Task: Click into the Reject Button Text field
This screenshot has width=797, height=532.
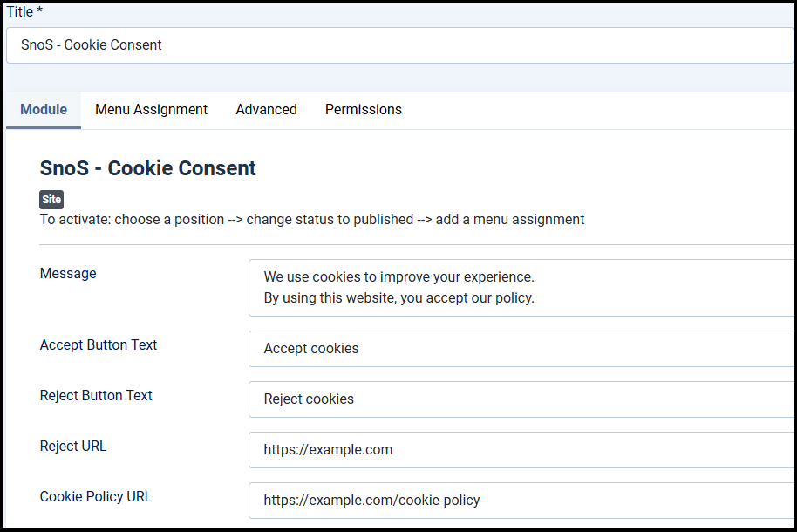Action: (521, 399)
